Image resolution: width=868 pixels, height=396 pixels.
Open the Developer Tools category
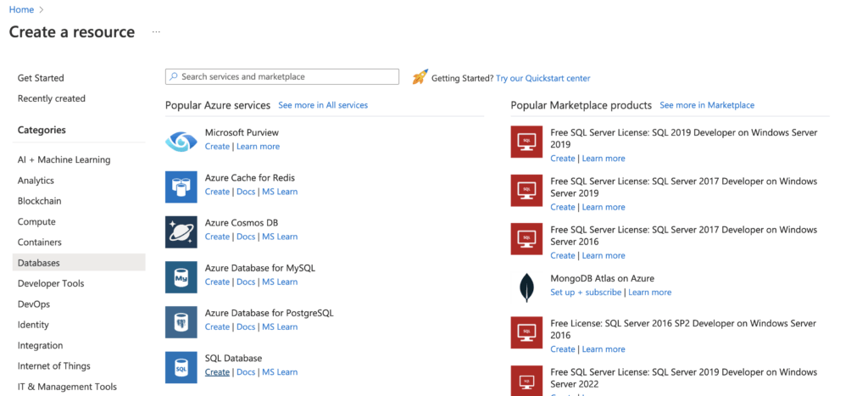click(51, 283)
